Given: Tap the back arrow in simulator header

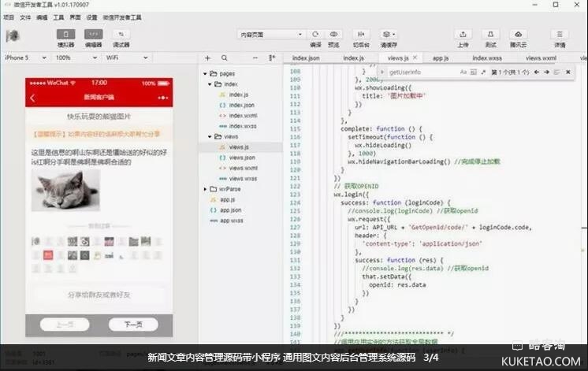Looking at the screenshot, I should [x=32, y=98].
